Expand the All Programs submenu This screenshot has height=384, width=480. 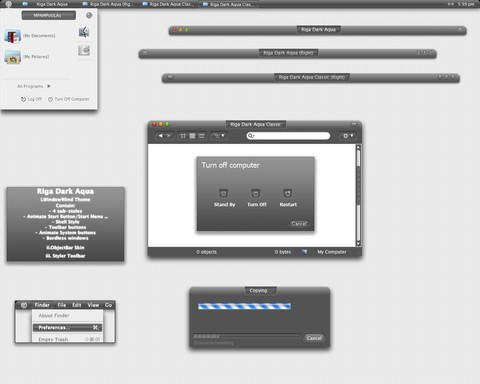[34, 86]
